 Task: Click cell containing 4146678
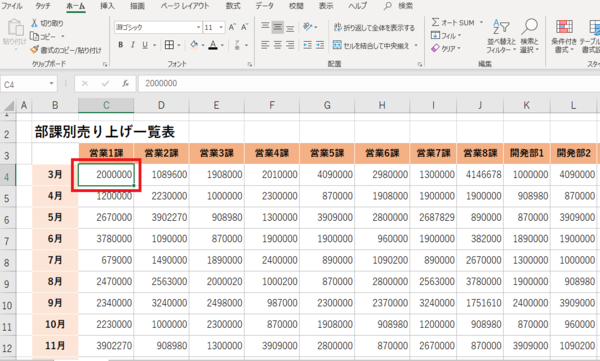click(x=480, y=175)
